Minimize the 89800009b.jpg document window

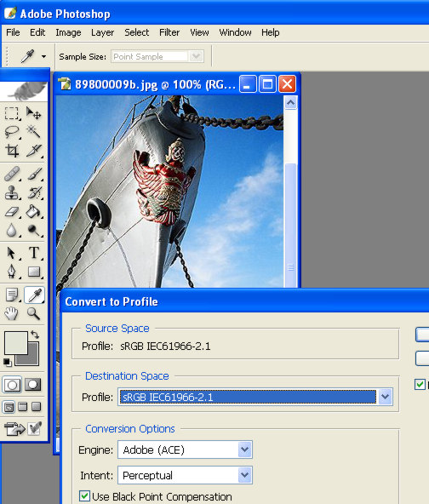(248, 84)
